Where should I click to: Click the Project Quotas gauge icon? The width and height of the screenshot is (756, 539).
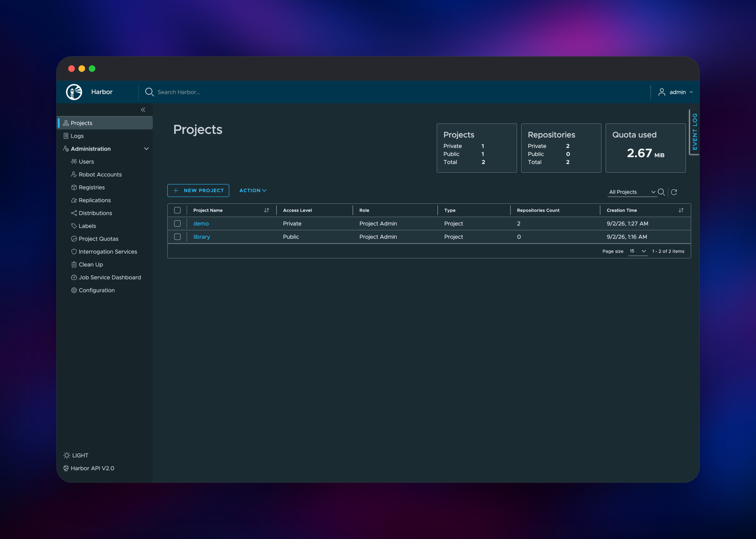tap(74, 239)
